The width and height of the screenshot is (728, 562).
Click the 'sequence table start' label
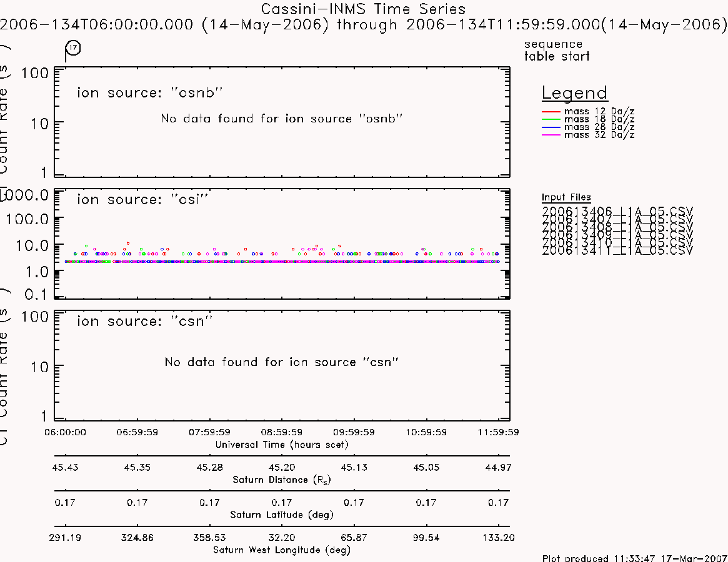tap(557, 50)
